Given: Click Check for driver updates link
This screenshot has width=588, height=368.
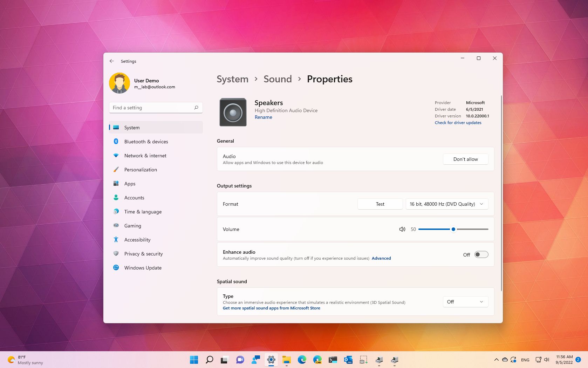Looking at the screenshot, I should (458, 123).
